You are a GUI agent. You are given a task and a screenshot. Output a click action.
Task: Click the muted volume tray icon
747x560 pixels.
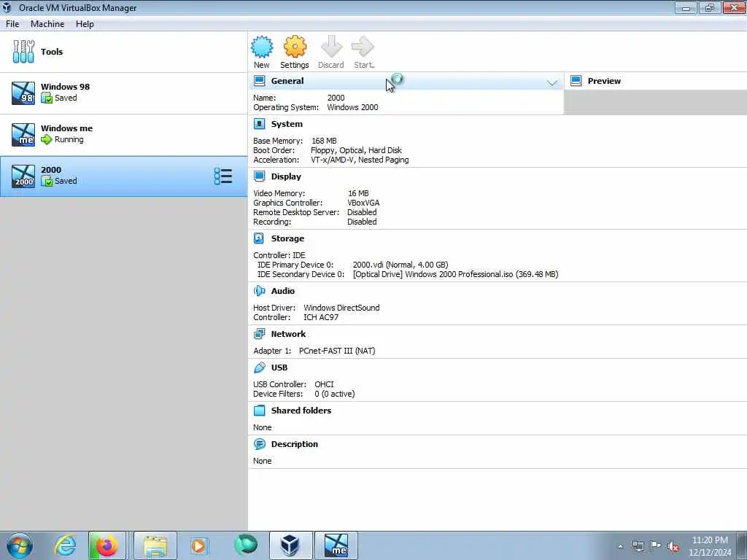point(673,546)
